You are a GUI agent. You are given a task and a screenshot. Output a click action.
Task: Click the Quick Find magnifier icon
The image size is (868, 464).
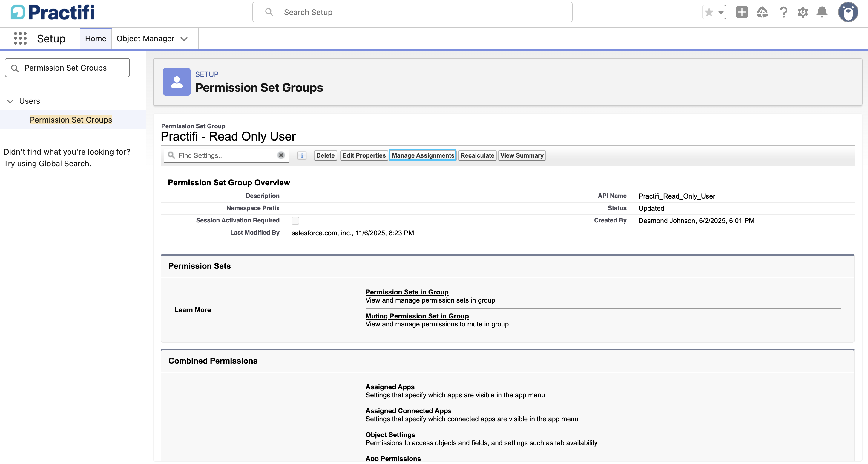15,68
